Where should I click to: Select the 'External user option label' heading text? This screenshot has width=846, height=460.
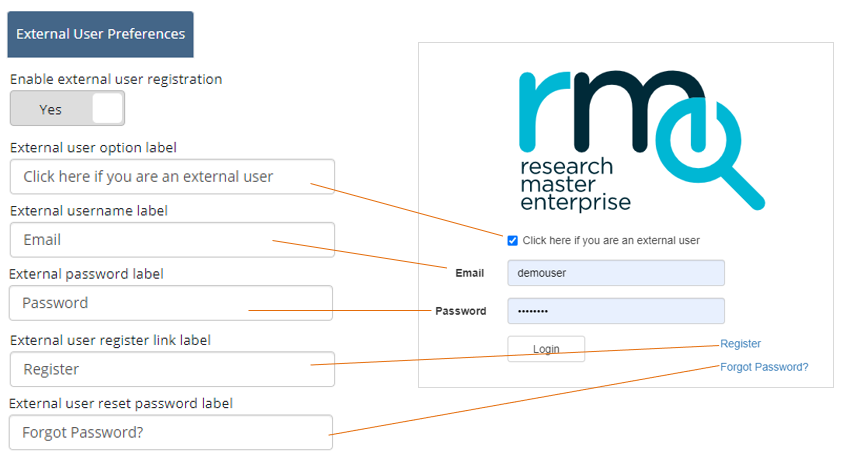click(x=93, y=148)
